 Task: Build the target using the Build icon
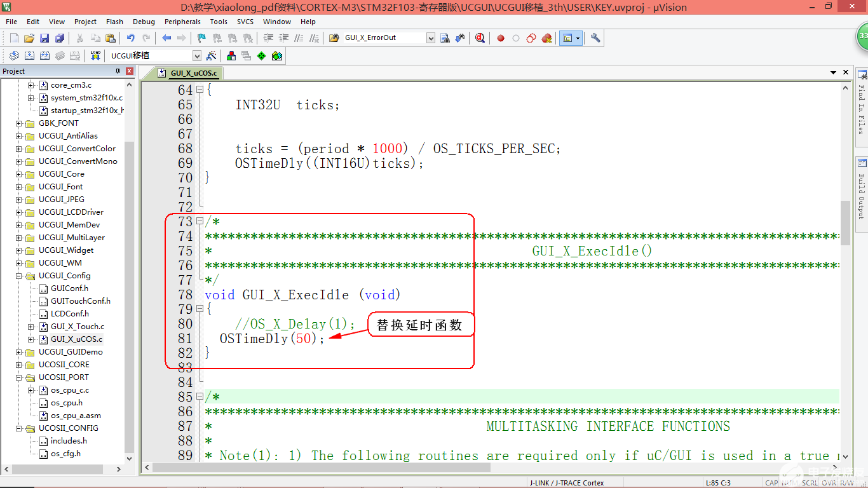pos(29,56)
